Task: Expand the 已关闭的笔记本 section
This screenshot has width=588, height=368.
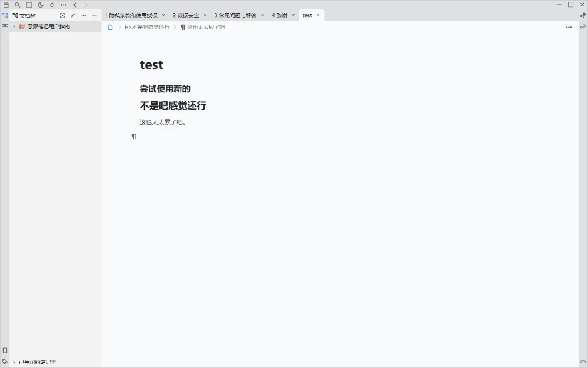Action: [x=14, y=362]
